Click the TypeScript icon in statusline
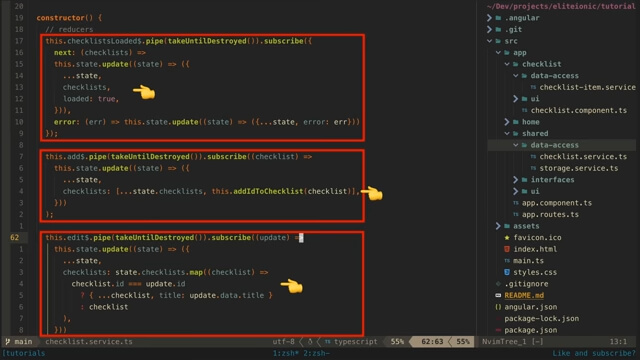This screenshot has height=360, width=640. [x=328, y=342]
